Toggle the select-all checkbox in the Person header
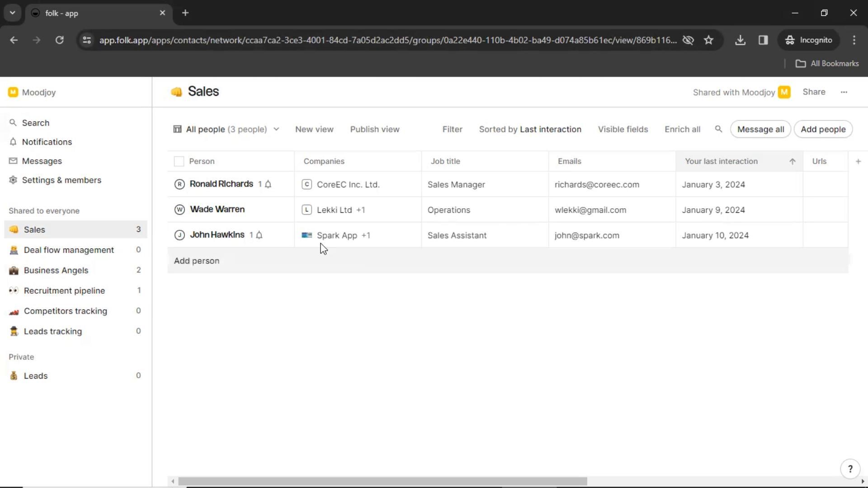The height and width of the screenshot is (488, 868). pyautogui.click(x=179, y=161)
